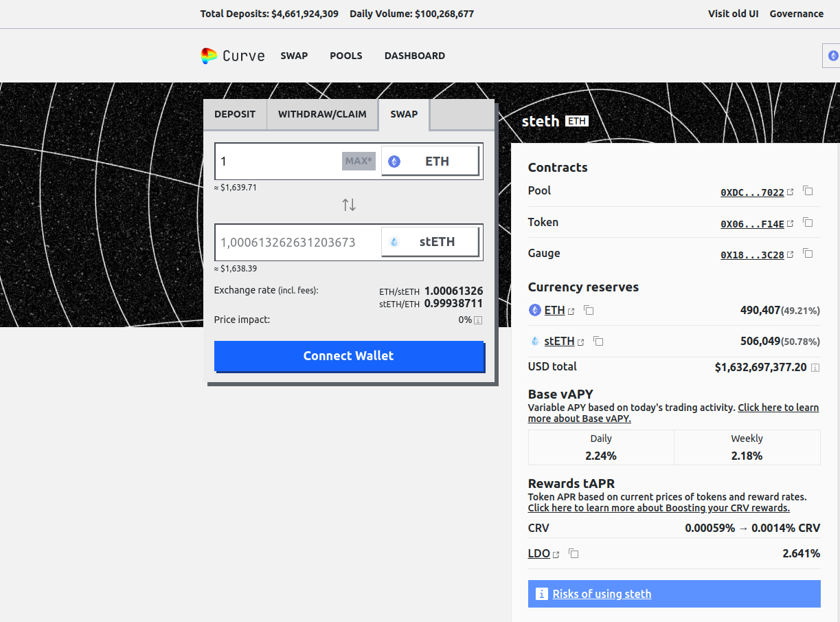Switch to the Deposit tab

click(235, 114)
